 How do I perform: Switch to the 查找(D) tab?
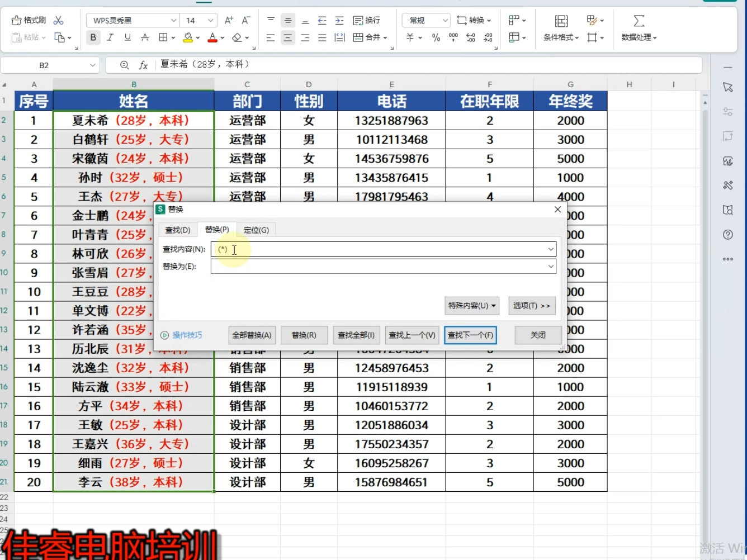point(178,230)
